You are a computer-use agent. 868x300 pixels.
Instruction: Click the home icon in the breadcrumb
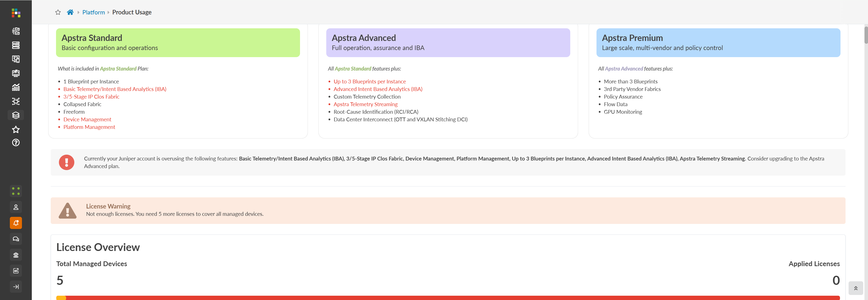tap(70, 12)
